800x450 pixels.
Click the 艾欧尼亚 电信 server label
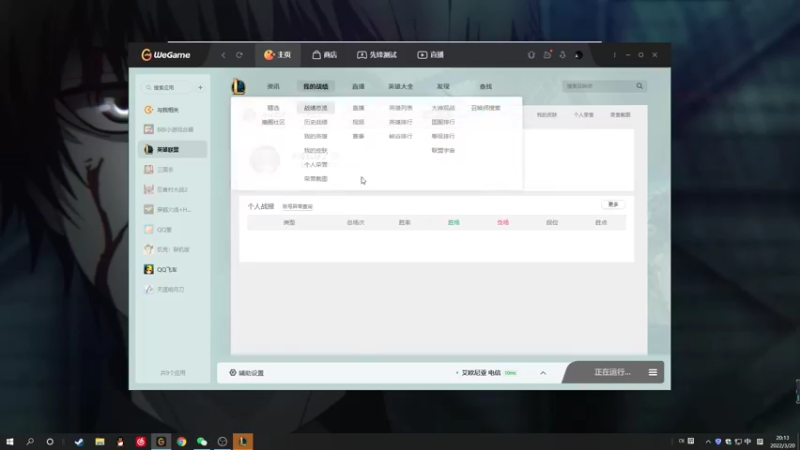coord(481,373)
